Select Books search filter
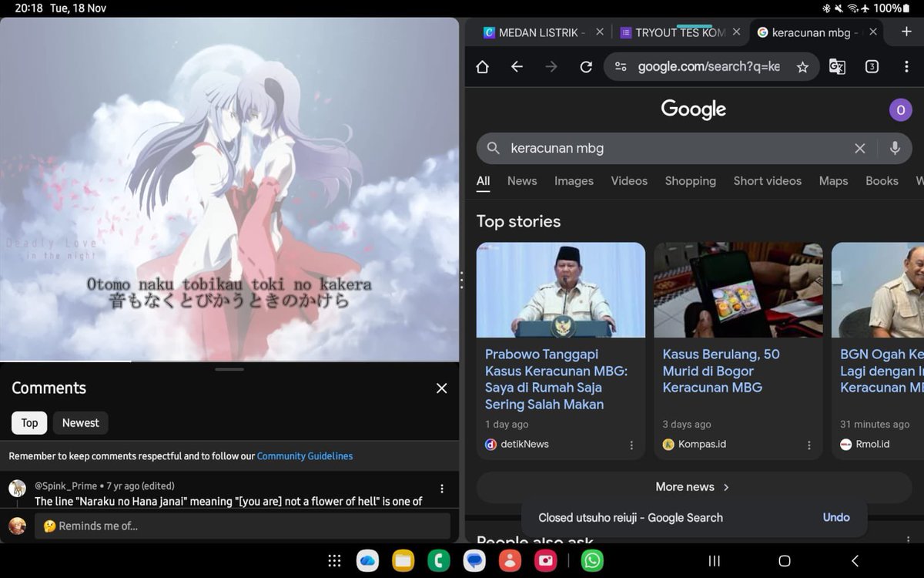 pos(882,181)
